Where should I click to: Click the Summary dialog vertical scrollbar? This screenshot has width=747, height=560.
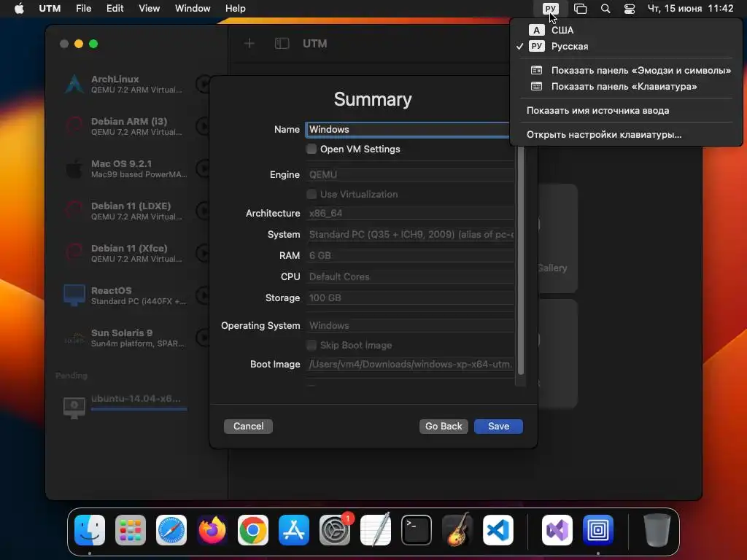521,261
